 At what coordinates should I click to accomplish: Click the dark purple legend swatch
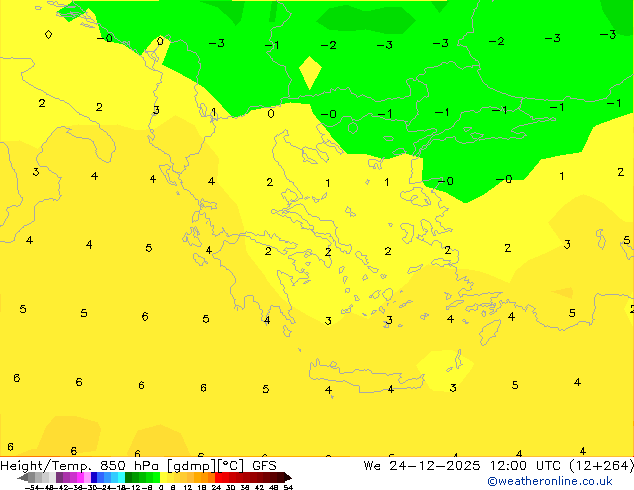point(59,477)
